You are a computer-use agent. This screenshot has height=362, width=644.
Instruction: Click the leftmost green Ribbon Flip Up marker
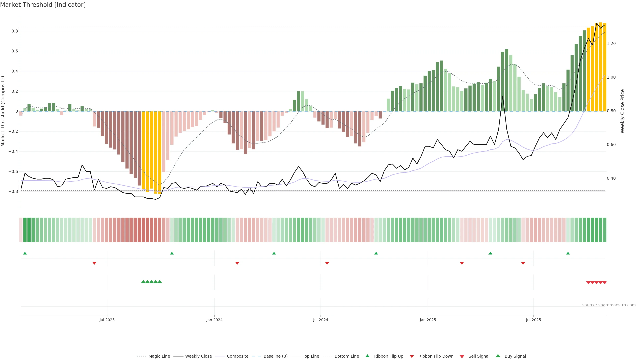25,253
